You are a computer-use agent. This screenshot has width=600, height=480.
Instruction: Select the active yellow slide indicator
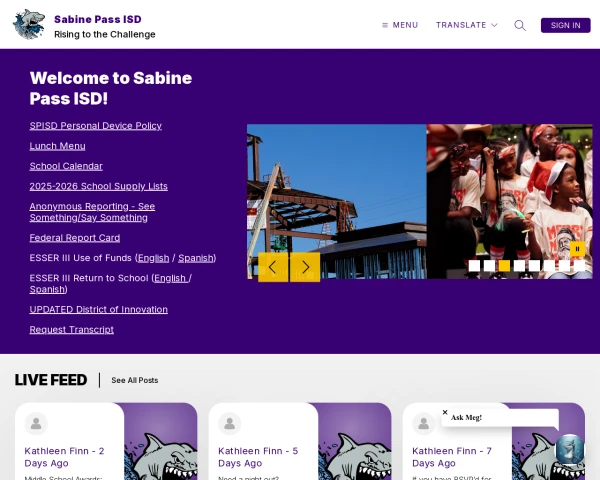[504, 265]
